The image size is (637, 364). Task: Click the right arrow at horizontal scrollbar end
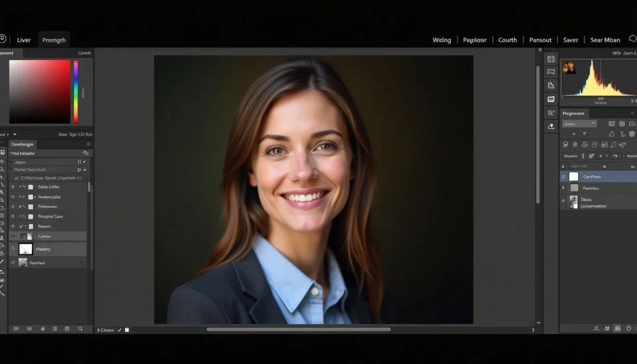533,330
